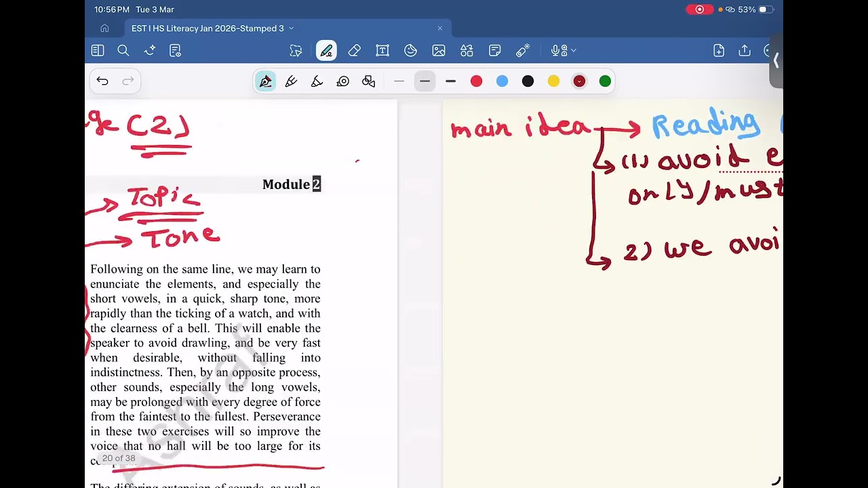Screen dimensions: 868x488
Task: Tap the 20 of 38 page indicator
Action: click(x=119, y=458)
